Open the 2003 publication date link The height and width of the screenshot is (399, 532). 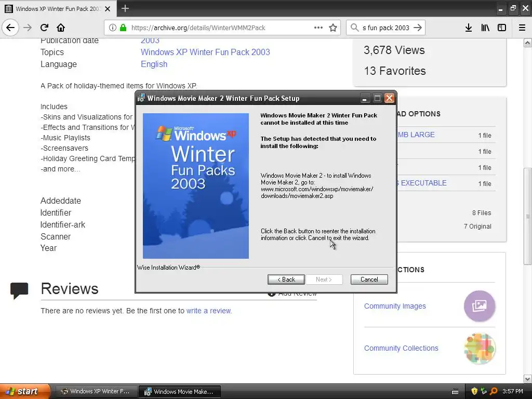(x=150, y=40)
